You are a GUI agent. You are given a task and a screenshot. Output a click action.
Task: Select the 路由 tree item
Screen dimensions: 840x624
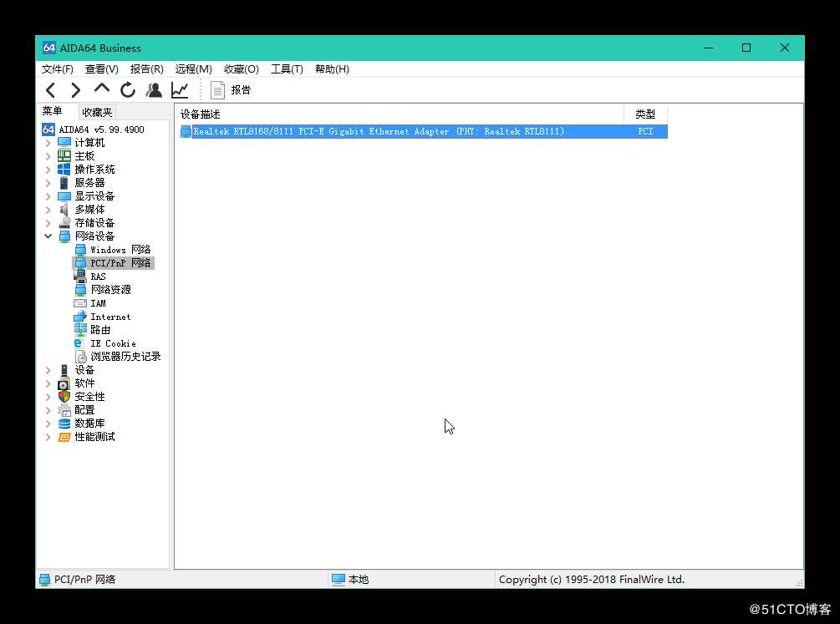point(93,330)
